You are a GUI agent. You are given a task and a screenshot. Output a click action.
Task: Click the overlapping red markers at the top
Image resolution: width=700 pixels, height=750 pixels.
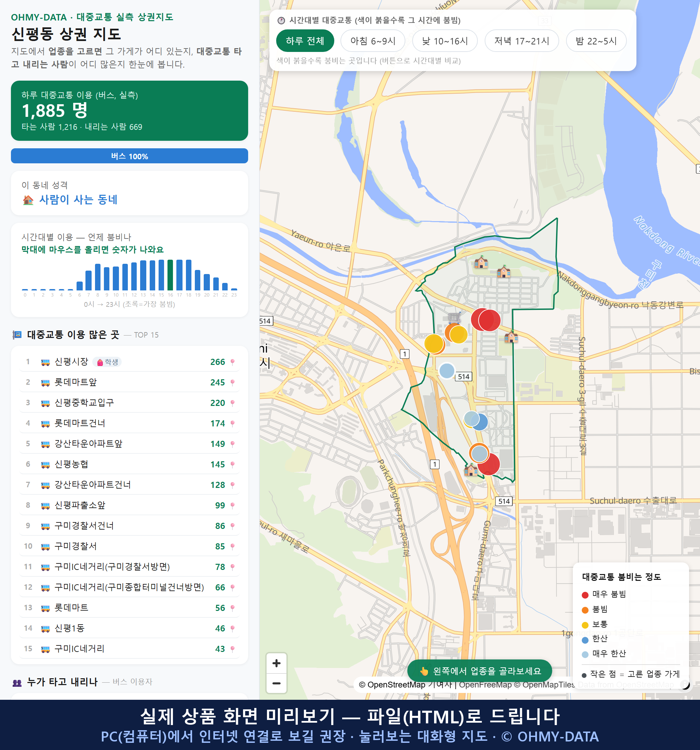click(x=486, y=320)
